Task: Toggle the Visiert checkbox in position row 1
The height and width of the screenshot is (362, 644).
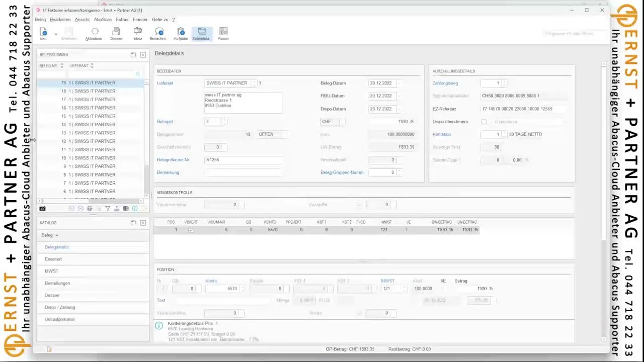Action: (190, 230)
